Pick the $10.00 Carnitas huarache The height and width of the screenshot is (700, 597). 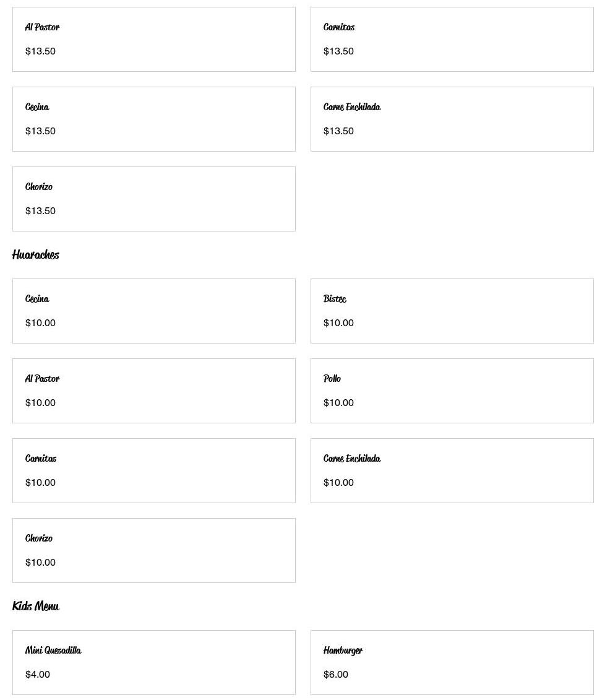click(x=153, y=470)
